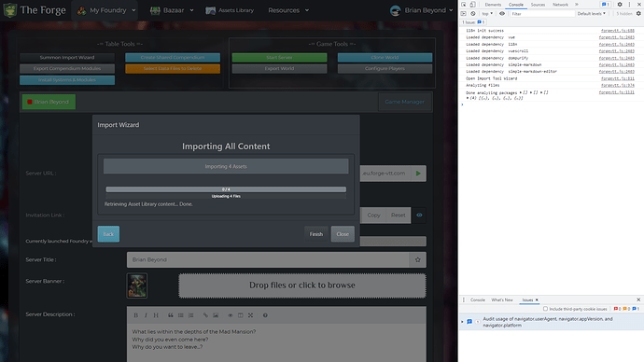Image resolution: width=644 pixels, height=362 pixels.
Task: Open the Console drawer tab
Action: (x=478, y=300)
